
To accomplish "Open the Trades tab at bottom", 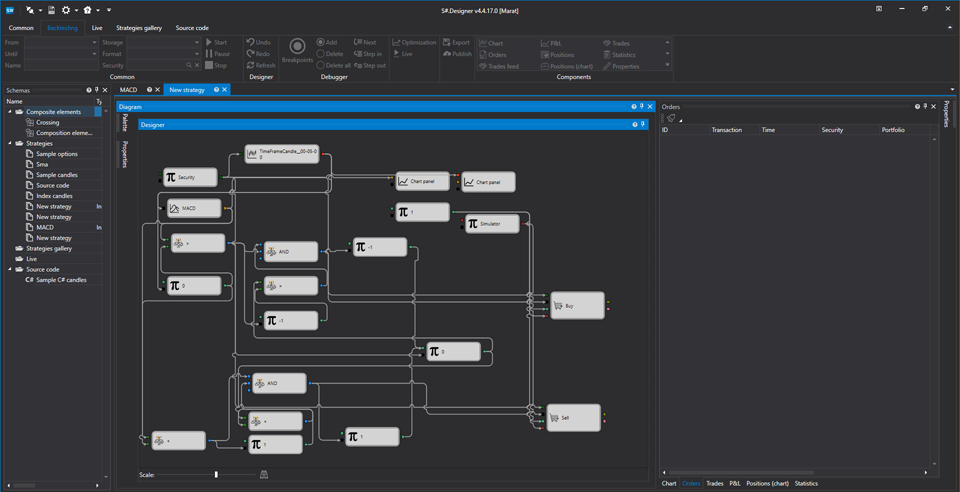I will click(x=714, y=483).
